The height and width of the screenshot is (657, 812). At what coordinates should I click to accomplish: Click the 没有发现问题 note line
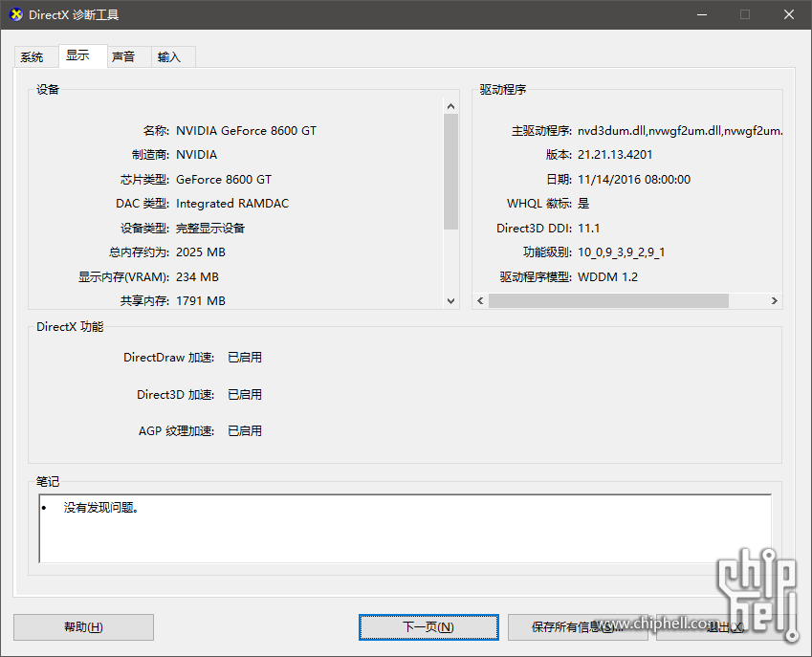[101, 508]
